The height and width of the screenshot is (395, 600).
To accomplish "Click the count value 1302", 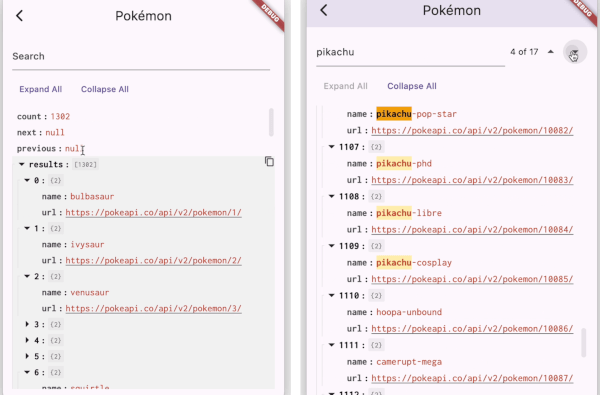I will tap(60, 116).
